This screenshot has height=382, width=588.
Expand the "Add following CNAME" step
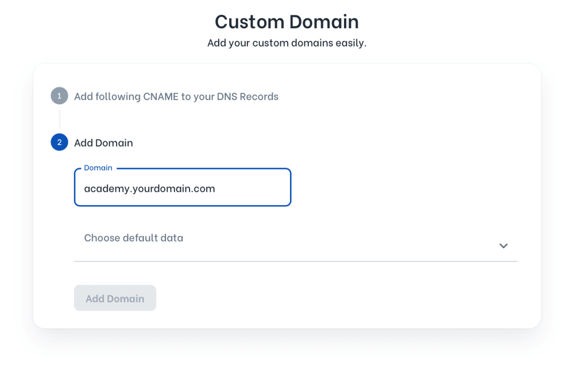click(176, 97)
